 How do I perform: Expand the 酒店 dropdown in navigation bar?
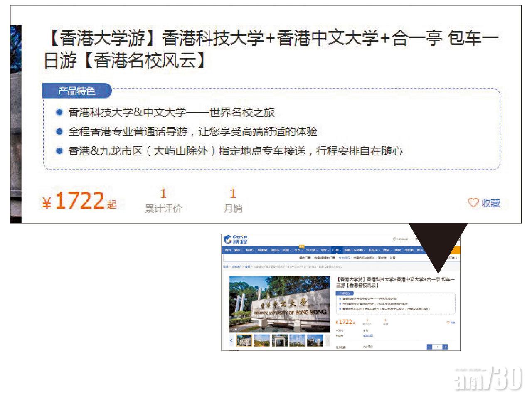point(238,250)
